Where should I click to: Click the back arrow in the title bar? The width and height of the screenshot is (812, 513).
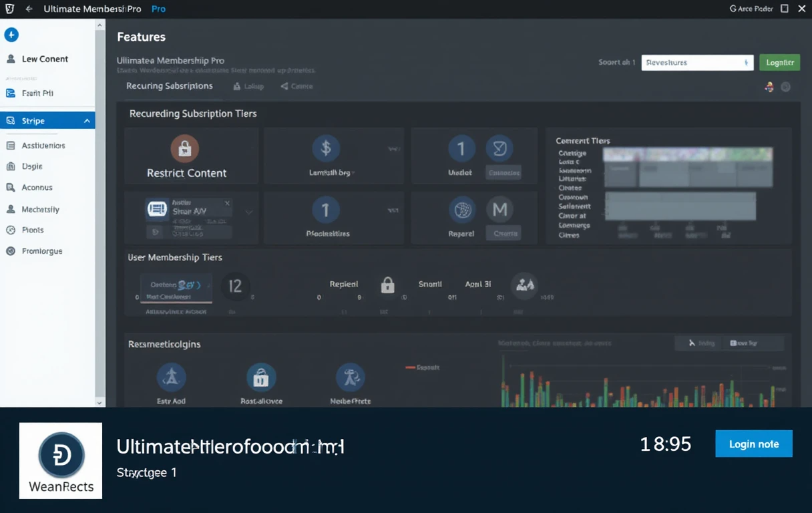(x=29, y=9)
